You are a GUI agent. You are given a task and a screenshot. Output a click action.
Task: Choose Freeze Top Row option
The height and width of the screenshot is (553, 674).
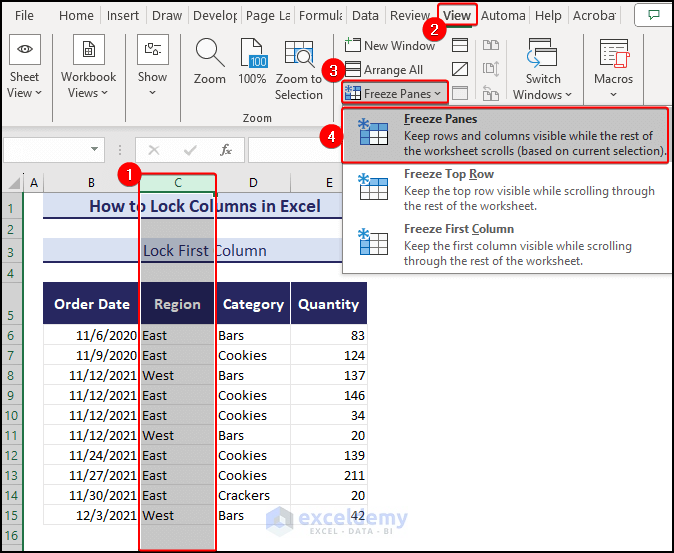coord(506,190)
